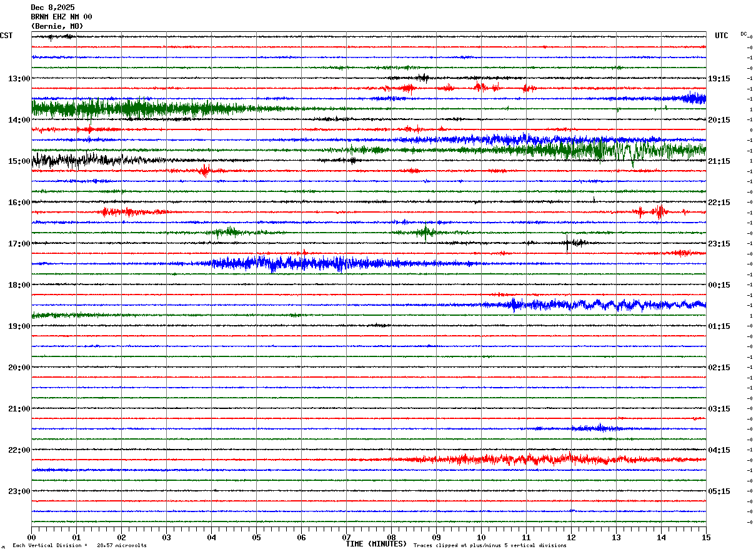
Task: Click the 18:00 CST time label
Action: click(x=19, y=285)
